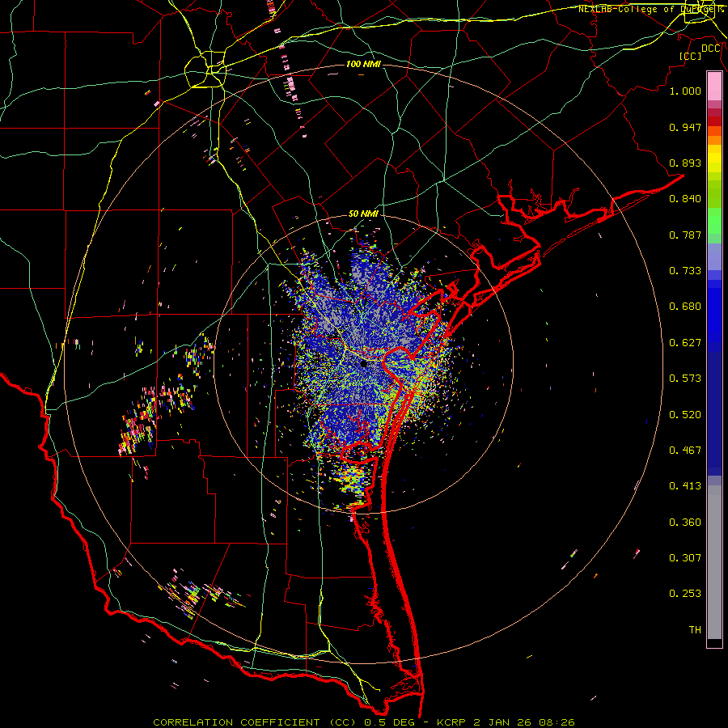
Task: Click the lavender segment of the color bar
Action: pyautogui.click(x=714, y=257)
